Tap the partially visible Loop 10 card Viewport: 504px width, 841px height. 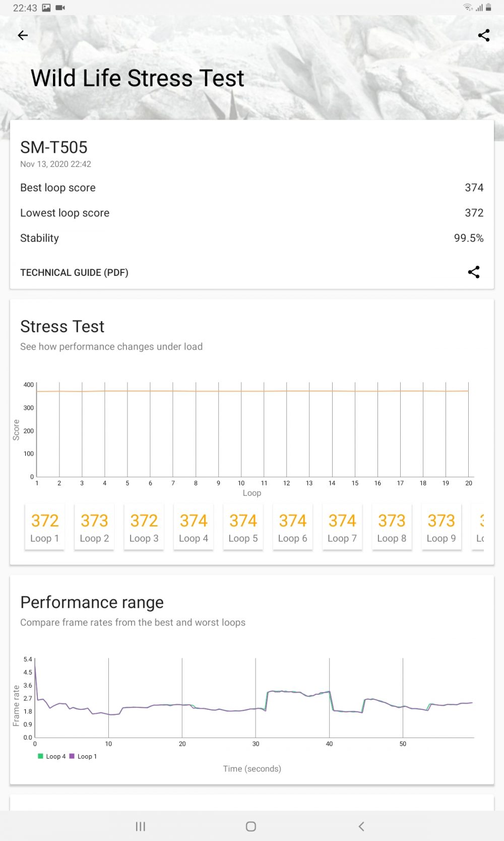point(479,527)
